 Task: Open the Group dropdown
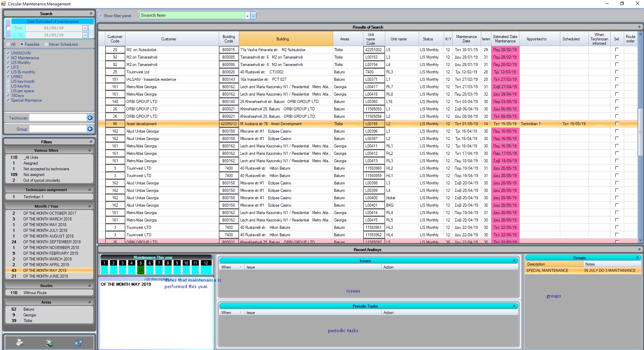90,129
